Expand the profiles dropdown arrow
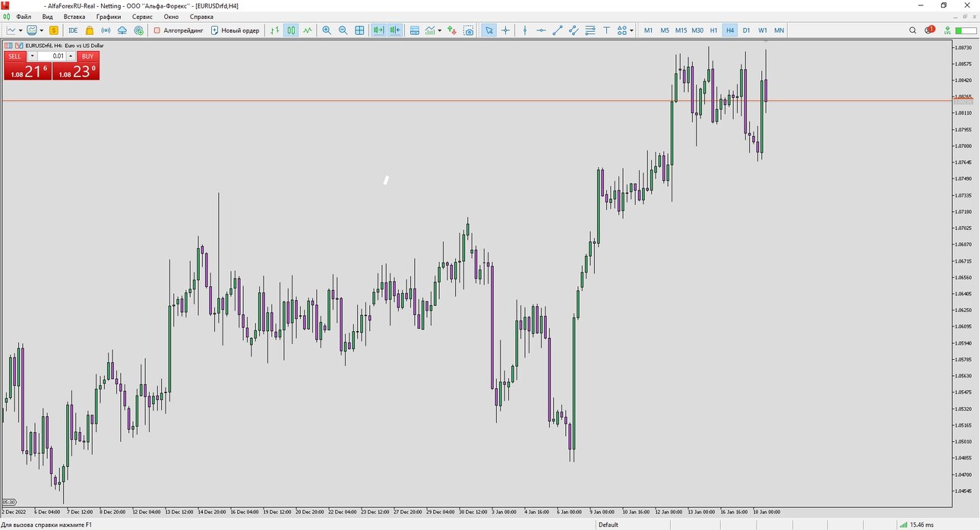Viewport: 980px width, 530px height. [x=42, y=30]
